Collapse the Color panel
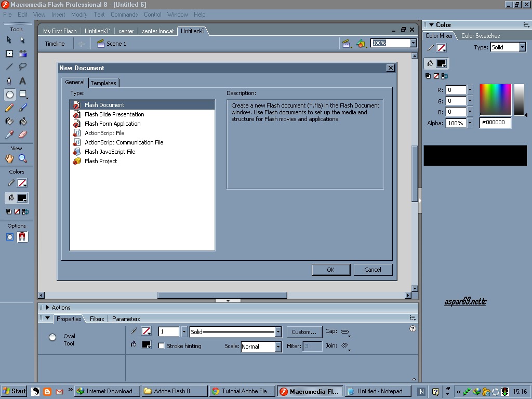 (x=431, y=25)
